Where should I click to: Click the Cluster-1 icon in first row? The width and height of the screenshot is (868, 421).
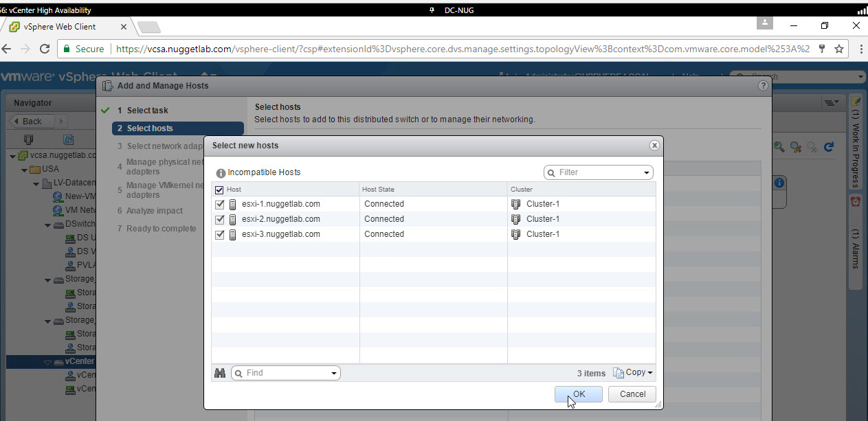click(x=516, y=204)
